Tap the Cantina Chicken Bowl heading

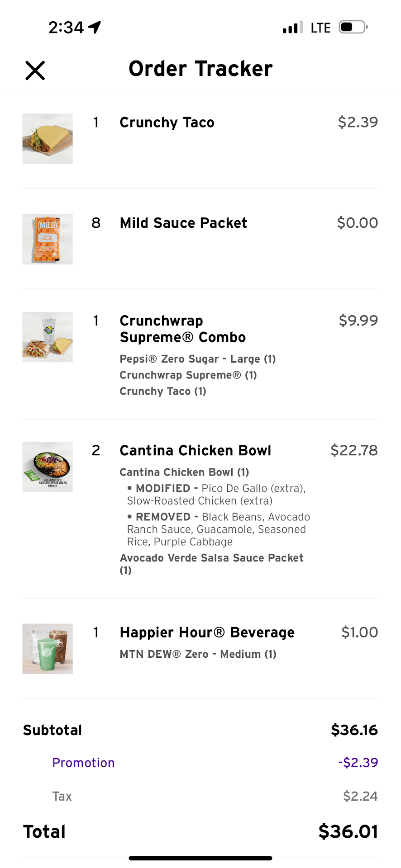[x=195, y=450]
